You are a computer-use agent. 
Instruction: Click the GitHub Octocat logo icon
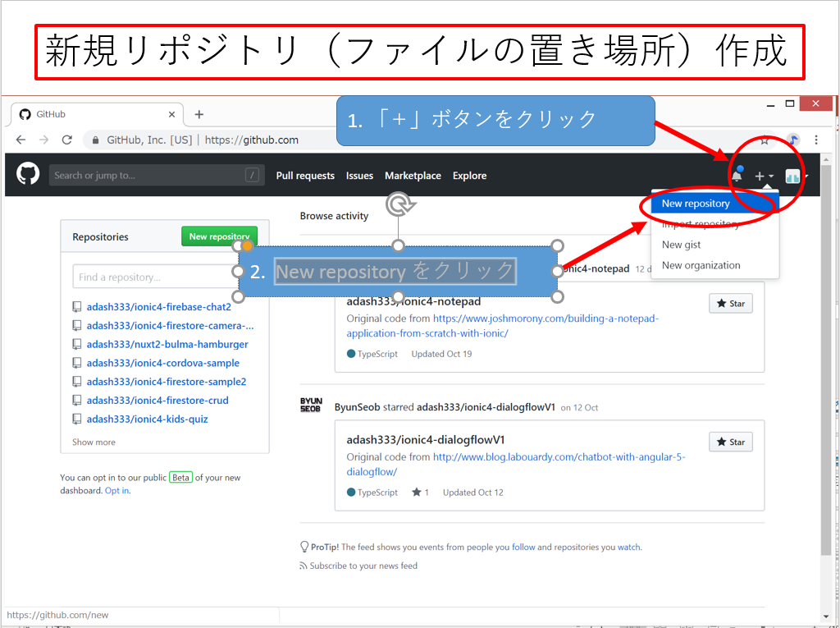[x=28, y=175]
